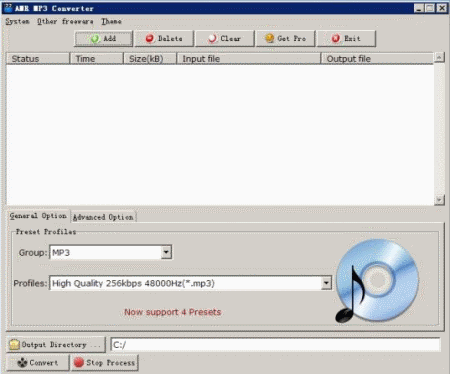Click the Add button with green icon
450x374 pixels.
click(103, 39)
